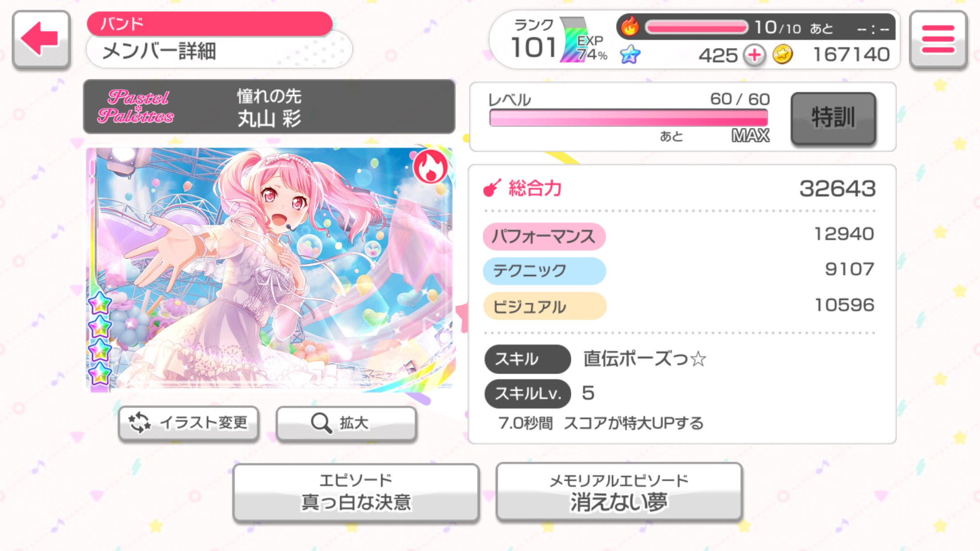Tap the flame boost icon in header
This screenshot has width=980, height=551.
[x=629, y=26]
